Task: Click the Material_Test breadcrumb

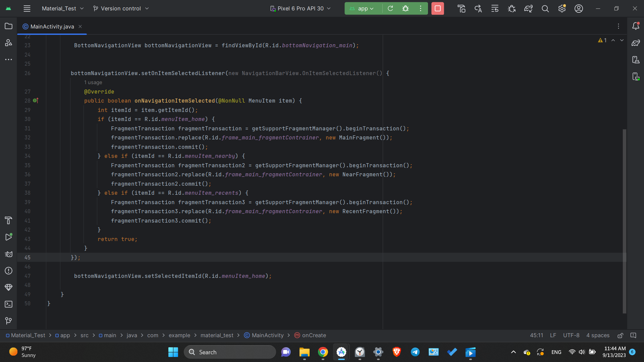Action: click(x=25, y=335)
